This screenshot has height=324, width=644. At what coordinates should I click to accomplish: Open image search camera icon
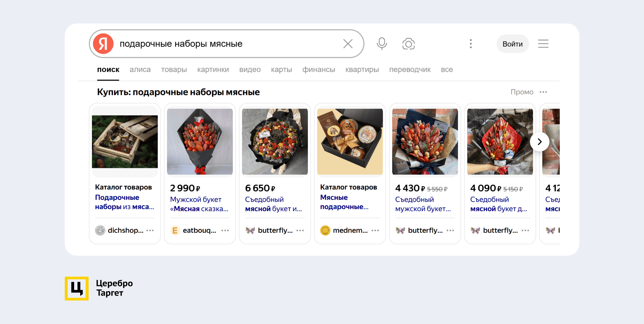pos(408,44)
